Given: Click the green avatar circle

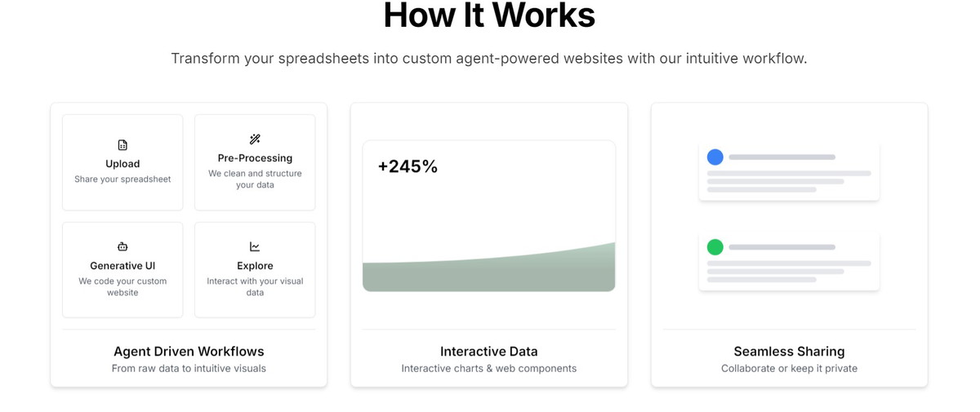Looking at the screenshot, I should pos(715,246).
